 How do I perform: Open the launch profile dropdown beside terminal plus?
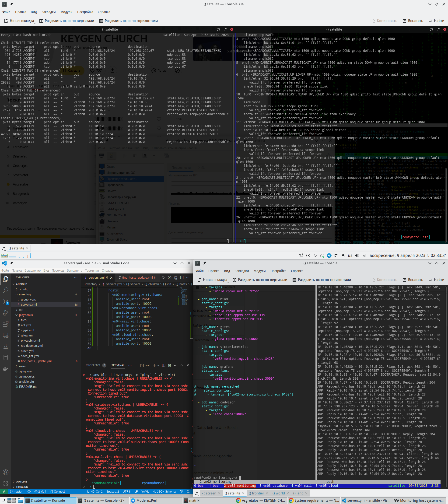(x=158, y=365)
